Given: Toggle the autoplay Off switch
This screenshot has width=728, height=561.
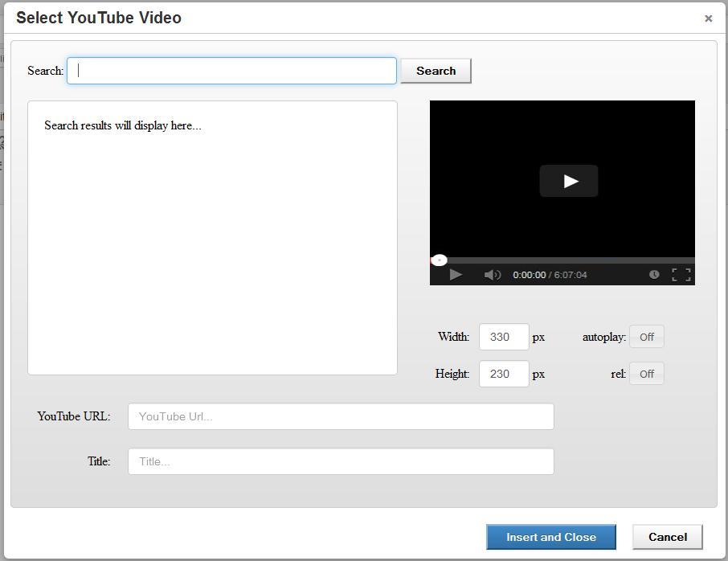Looking at the screenshot, I should (646, 337).
